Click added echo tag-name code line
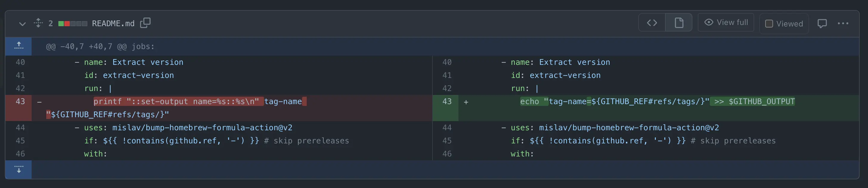Screen dimensions: 868x188 (x=657, y=101)
